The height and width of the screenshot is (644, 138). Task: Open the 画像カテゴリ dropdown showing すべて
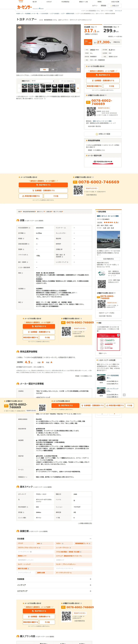pyautogui.click(x=43, y=81)
